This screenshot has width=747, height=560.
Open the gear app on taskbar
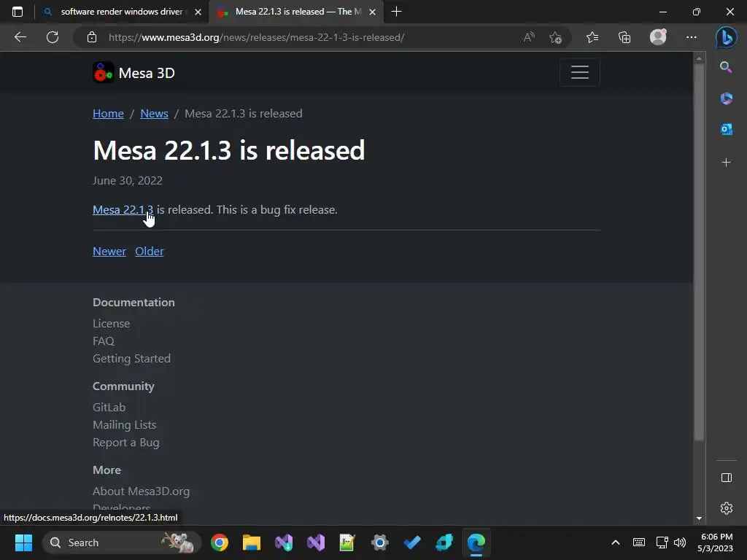click(379, 542)
